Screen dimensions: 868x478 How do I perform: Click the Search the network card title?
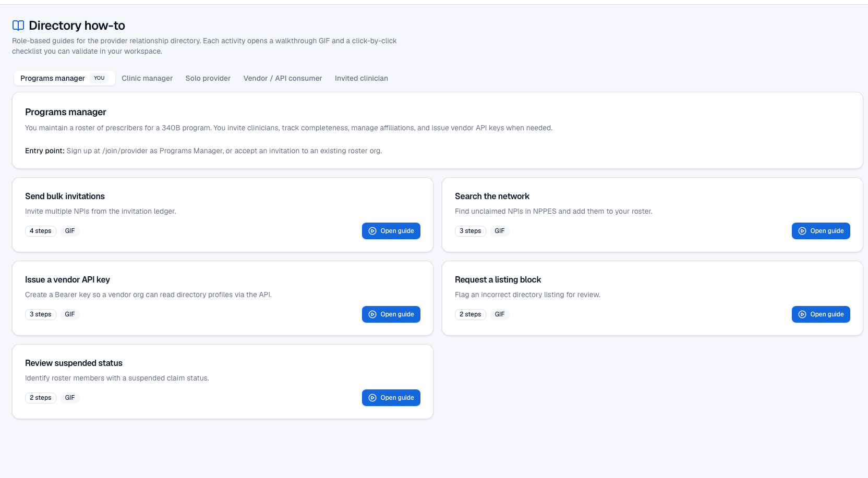(492, 196)
